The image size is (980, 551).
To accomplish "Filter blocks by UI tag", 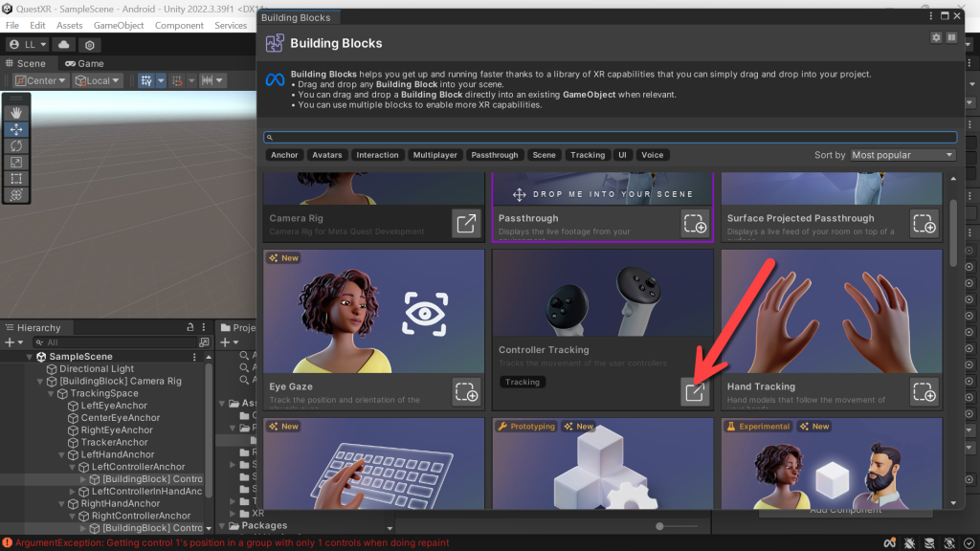I will coord(622,155).
